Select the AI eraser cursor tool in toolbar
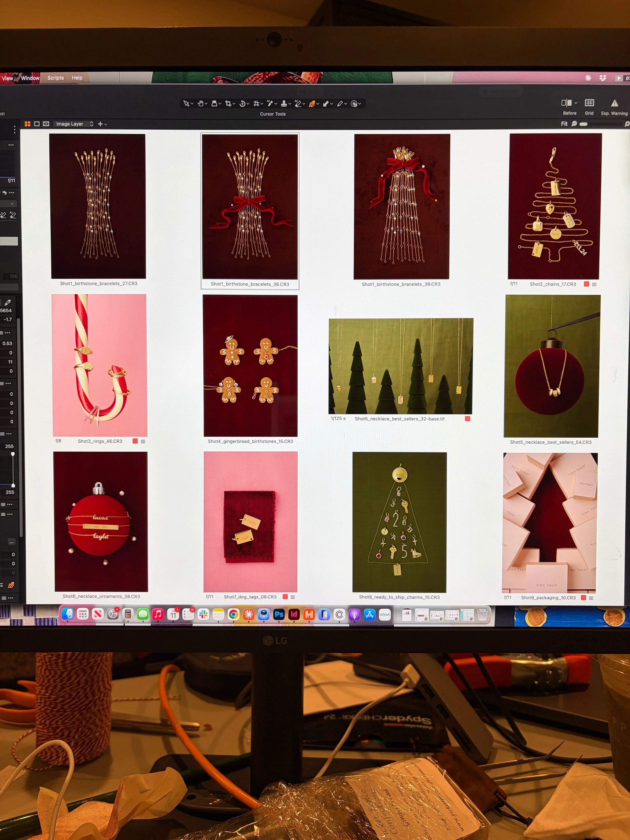The image size is (630, 840). (x=298, y=103)
